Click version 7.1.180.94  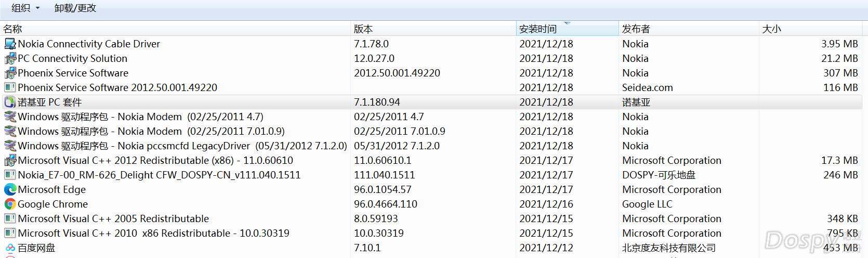(377, 102)
